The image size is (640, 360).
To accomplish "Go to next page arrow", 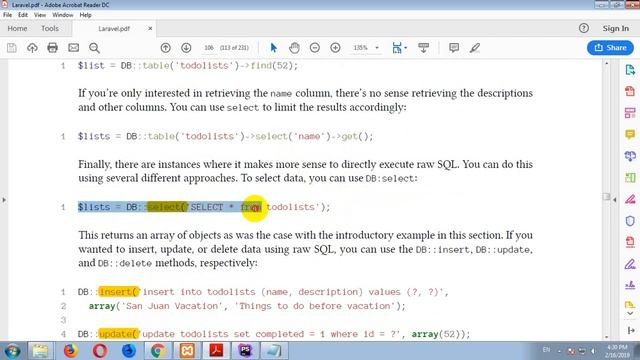I will click(186, 48).
